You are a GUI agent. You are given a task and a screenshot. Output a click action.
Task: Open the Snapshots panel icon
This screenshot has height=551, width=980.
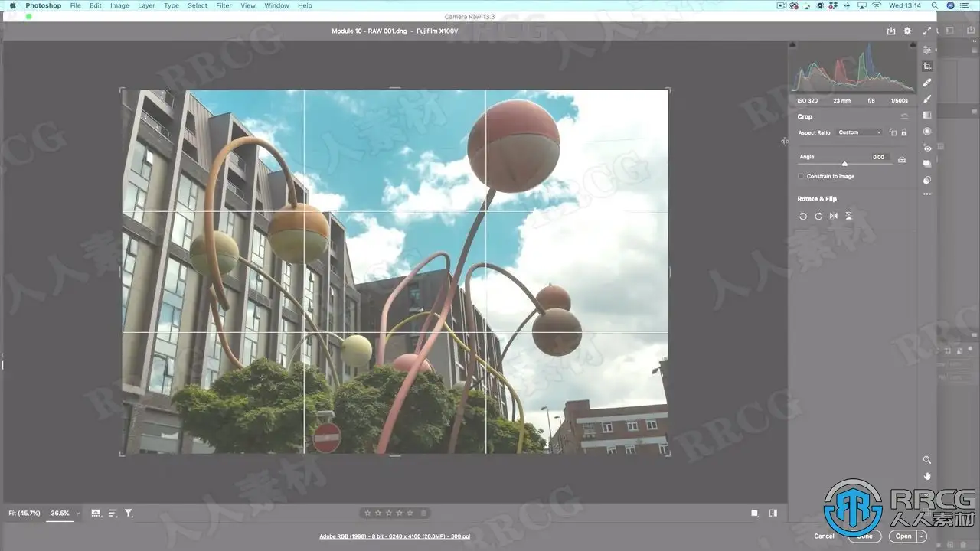point(927,164)
